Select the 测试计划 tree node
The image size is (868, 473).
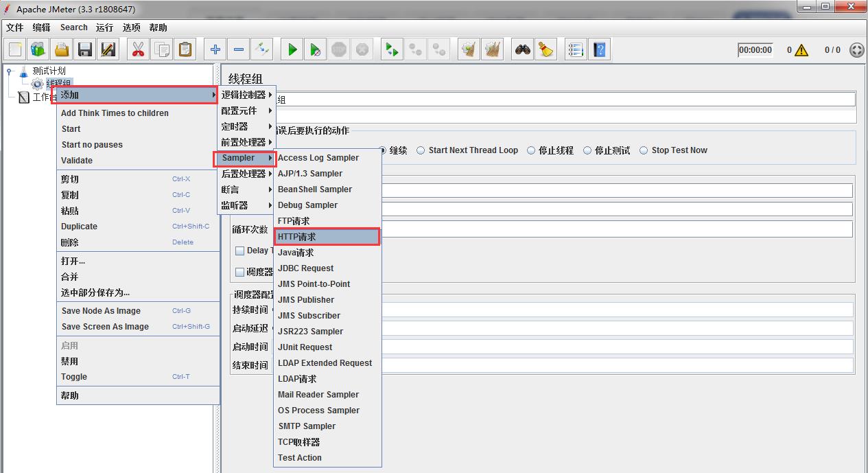(49, 71)
